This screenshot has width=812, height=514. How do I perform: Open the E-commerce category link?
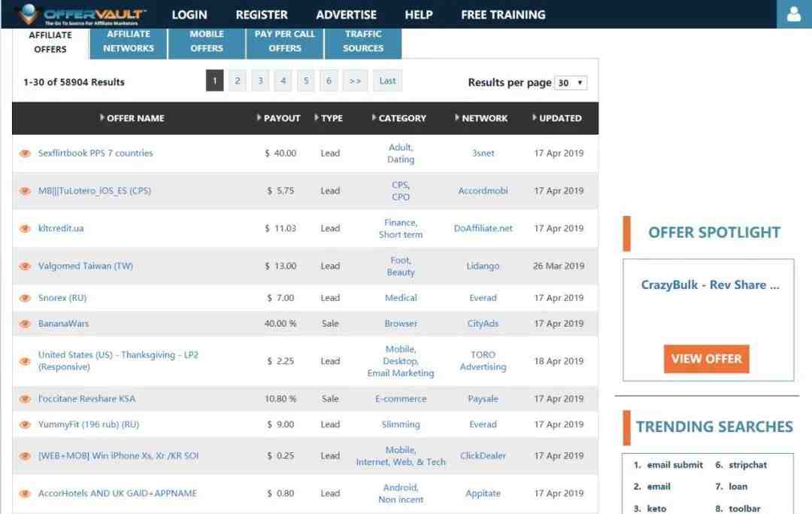[401, 399]
